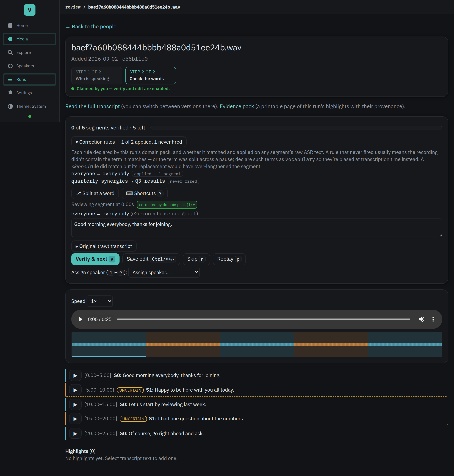
Task: Click the Highlights (0) heading
Action: [80, 451]
